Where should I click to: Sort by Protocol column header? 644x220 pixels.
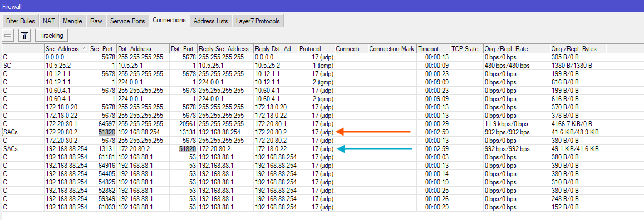316,49
